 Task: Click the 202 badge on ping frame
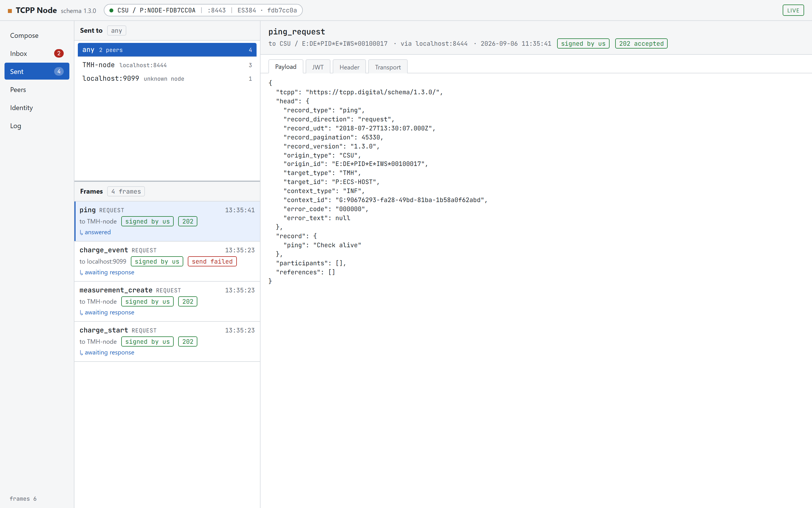click(x=187, y=222)
